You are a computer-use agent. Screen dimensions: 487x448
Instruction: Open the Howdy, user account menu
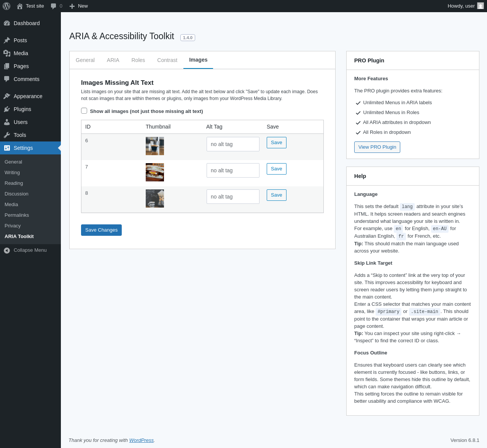pyautogui.click(x=466, y=6)
